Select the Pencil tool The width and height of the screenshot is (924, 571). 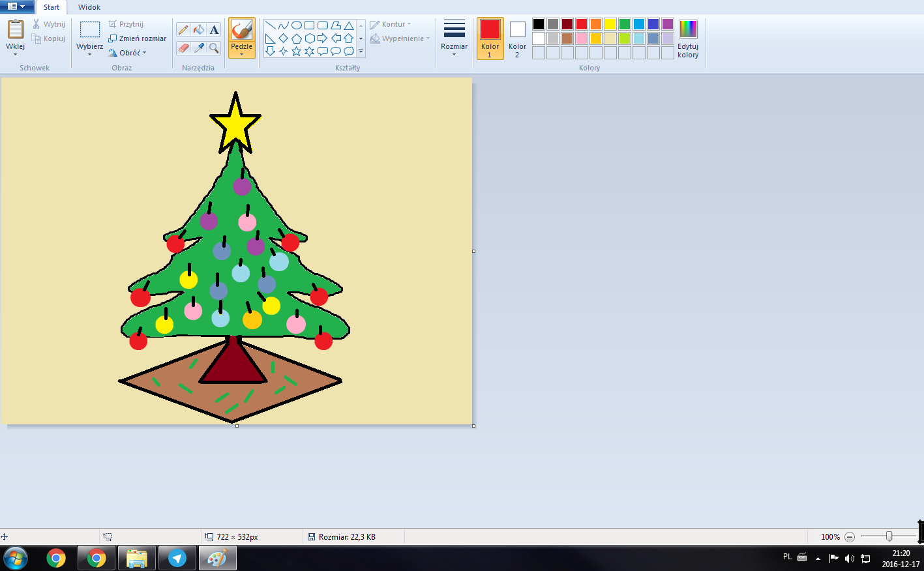(x=183, y=29)
